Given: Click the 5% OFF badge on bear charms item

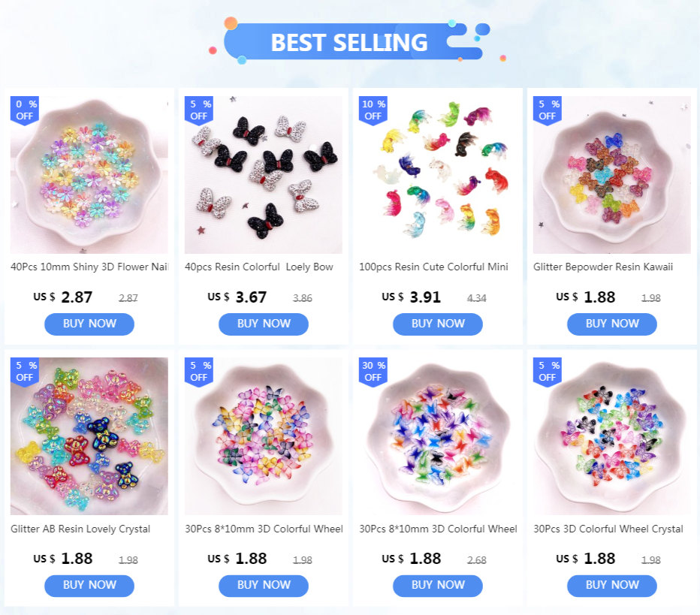Looking at the screenshot, I should (25, 372).
